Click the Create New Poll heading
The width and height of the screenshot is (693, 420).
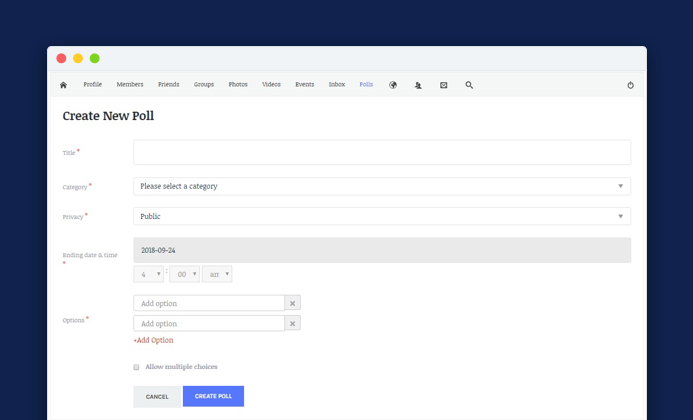pos(108,116)
